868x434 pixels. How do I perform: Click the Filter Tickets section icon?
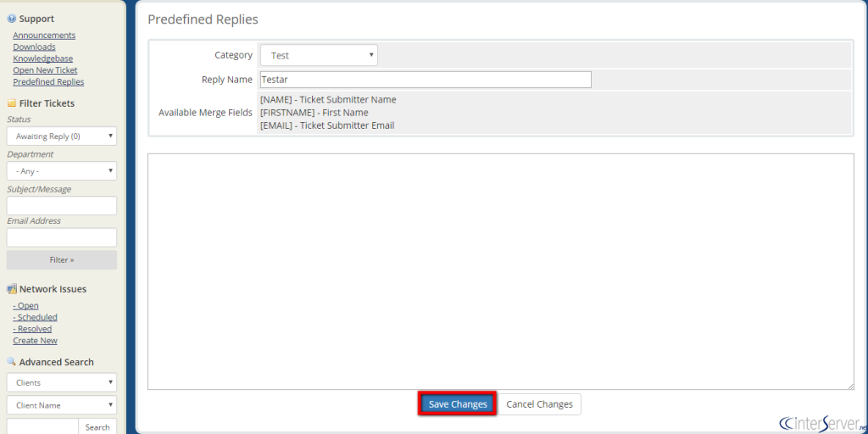[x=11, y=103]
